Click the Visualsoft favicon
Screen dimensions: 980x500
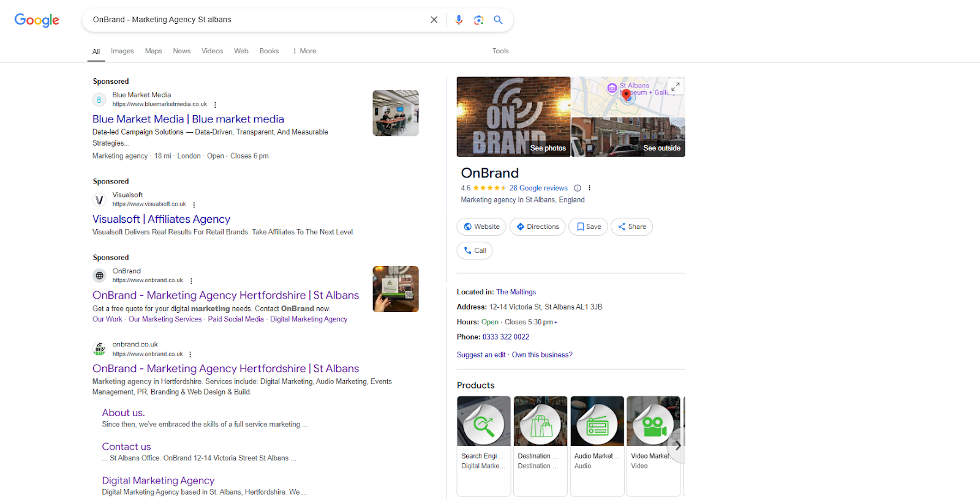point(99,200)
